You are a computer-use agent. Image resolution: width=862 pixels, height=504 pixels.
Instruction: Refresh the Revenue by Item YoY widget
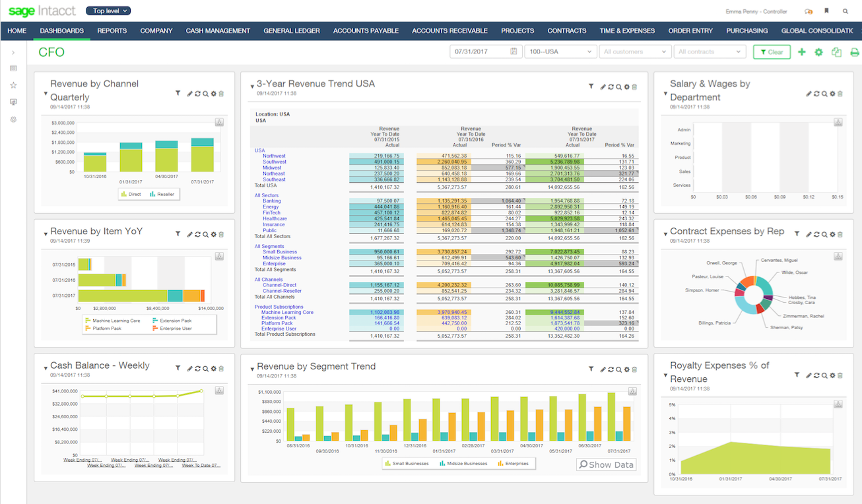198,234
